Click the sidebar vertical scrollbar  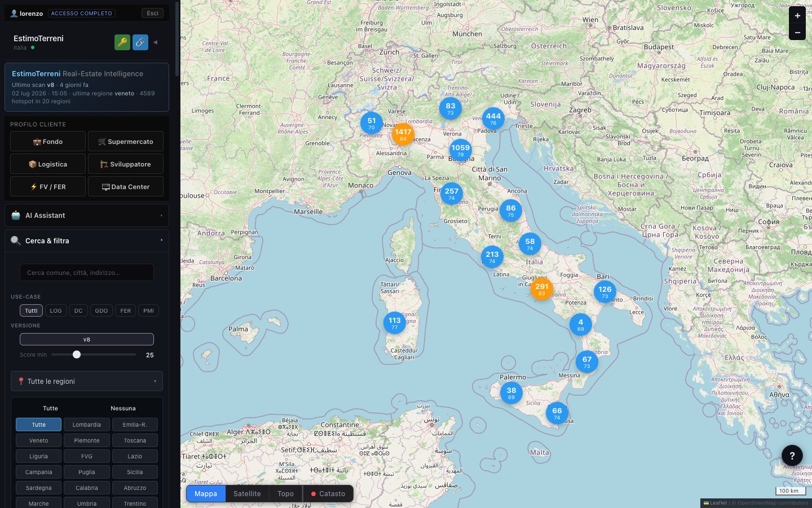(177, 40)
